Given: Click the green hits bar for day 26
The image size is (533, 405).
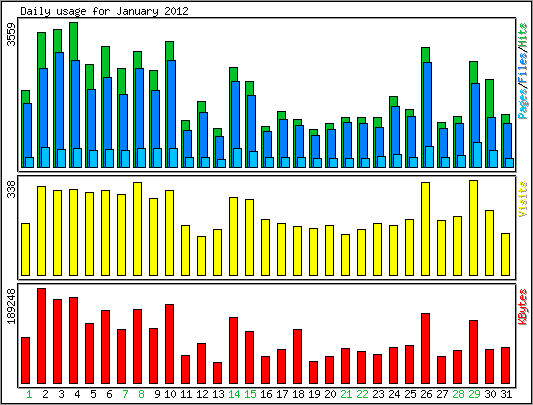Looking at the screenshot, I should pos(425,55).
